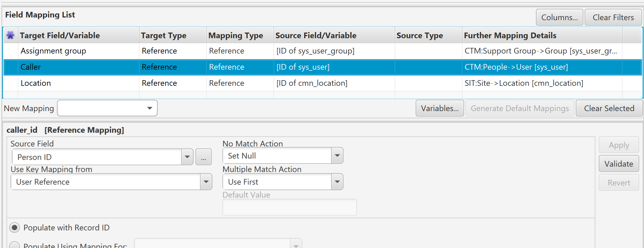This screenshot has height=248, width=644.
Task: Click the Field Mapping List title
Action: 40,15
